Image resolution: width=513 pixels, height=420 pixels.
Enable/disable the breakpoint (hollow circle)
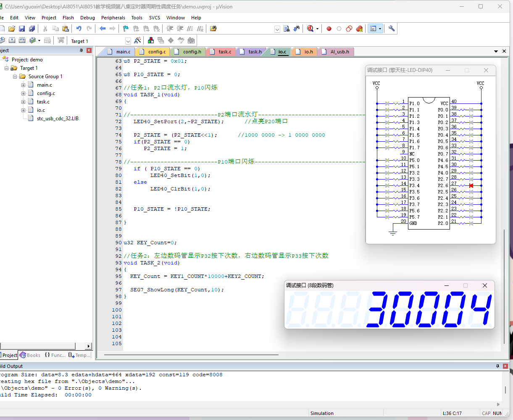tap(339, 29)
